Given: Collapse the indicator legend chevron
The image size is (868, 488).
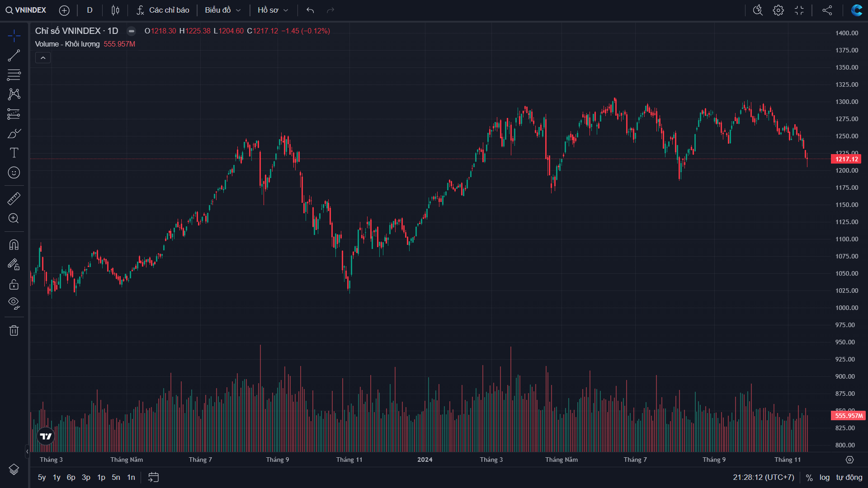Looking at the screenshot, I should (43, 58).
